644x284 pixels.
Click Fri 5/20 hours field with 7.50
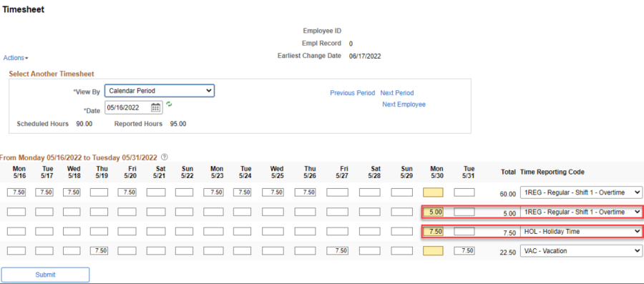(127, 192)
